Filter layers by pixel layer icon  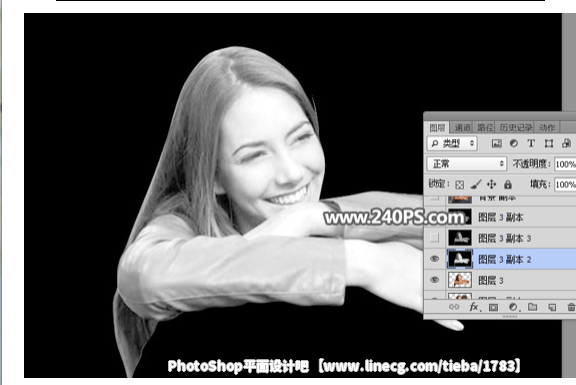[x=496, y=143]
